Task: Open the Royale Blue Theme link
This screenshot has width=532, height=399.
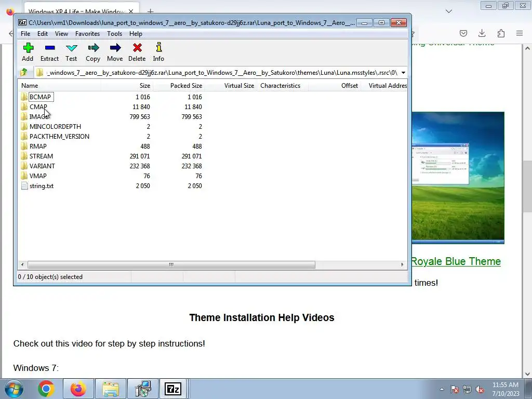Action: coord(456,261)
